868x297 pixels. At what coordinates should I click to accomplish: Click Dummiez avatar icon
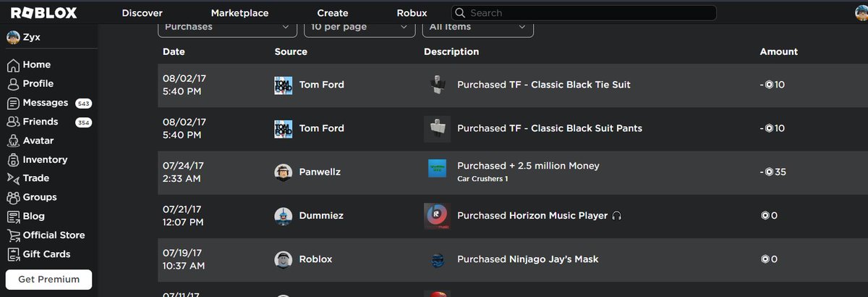[x=284, y=216]
